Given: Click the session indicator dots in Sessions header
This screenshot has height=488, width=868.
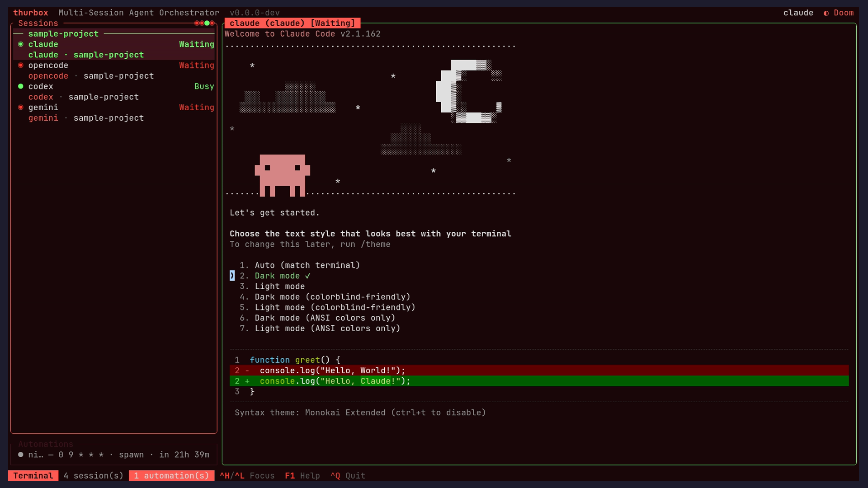Looking at the screenshot, I should (x=204, y=23).
